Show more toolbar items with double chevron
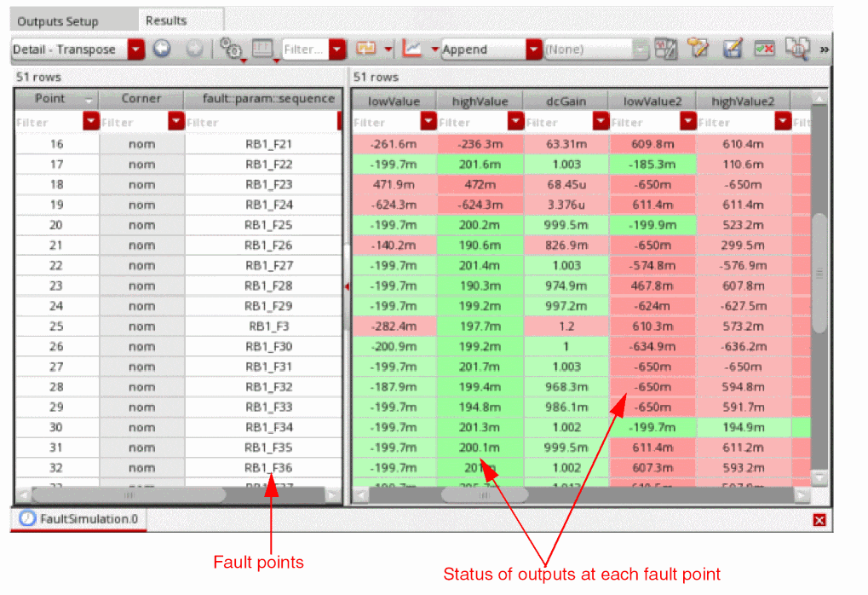The width and height of the screenshot is (868, 595). click(x=825, y=49)
